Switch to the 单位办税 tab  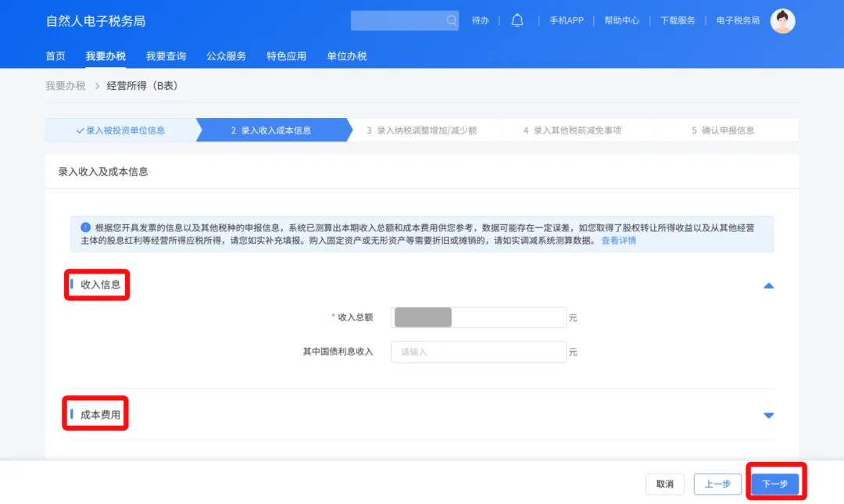(x=347, y=55)
